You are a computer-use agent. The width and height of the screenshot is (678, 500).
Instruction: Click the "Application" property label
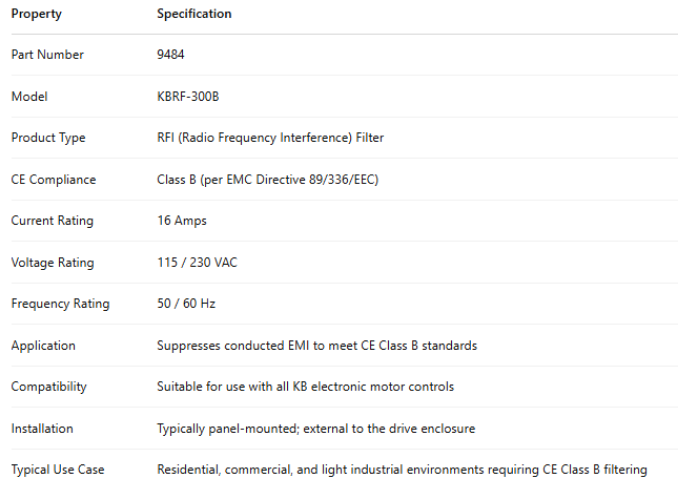(x=43, y=346)
